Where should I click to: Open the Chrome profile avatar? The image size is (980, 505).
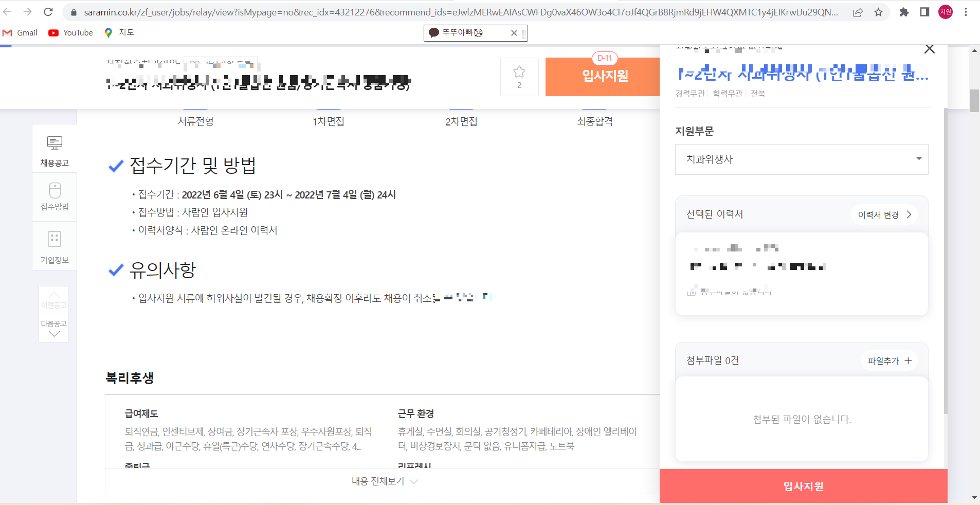tap(945, 12)
